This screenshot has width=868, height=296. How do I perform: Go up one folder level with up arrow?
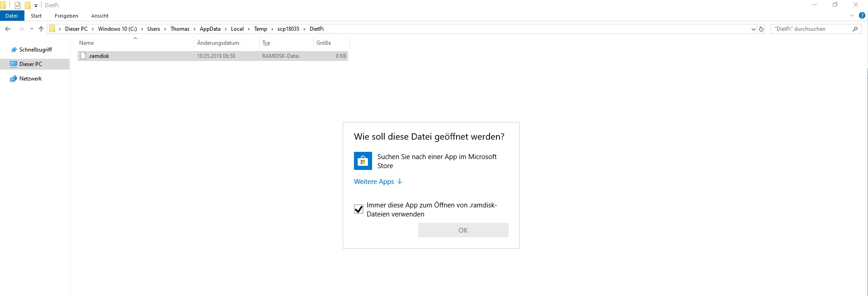41,29
